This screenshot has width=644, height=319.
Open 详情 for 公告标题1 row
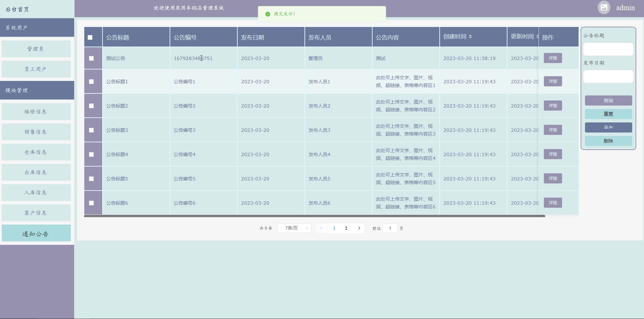coord(553,81)
